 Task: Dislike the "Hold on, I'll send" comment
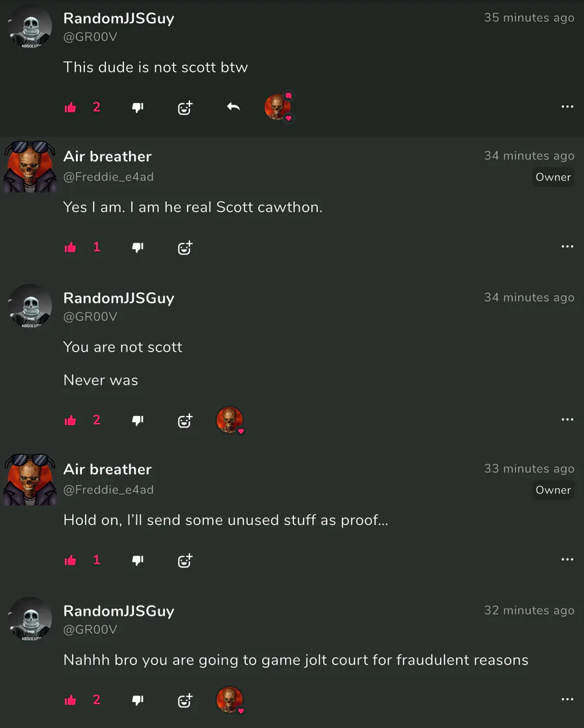pyautogui.click(x=138, y=561)
